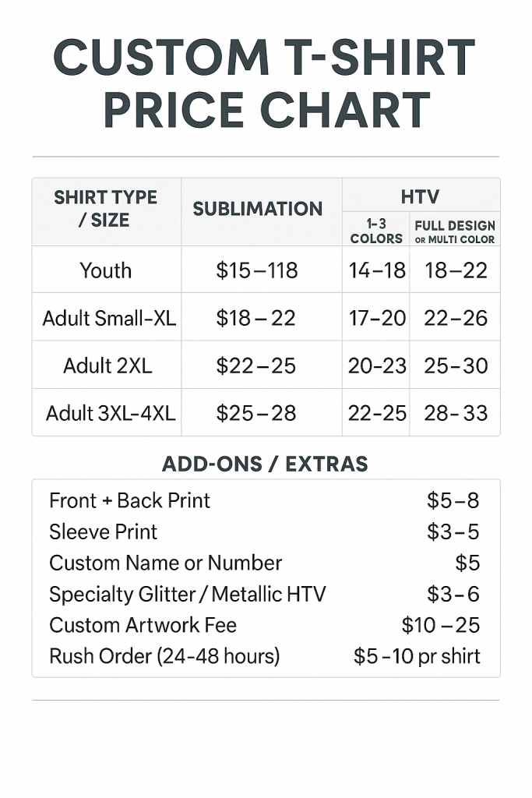Select the Youth row label
The width and height of the screenshot is (532, 798).
(106, 270)
